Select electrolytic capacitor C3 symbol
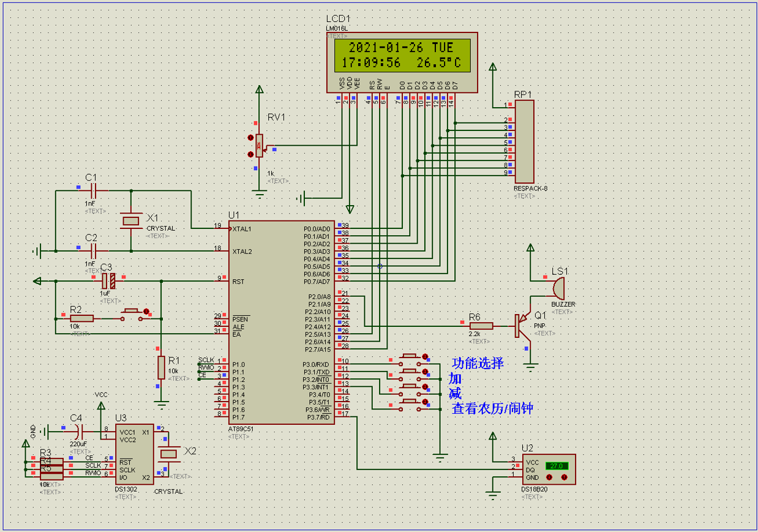This screenshot has width=758, height=532. pyautogui.click(x=108, y=282)
